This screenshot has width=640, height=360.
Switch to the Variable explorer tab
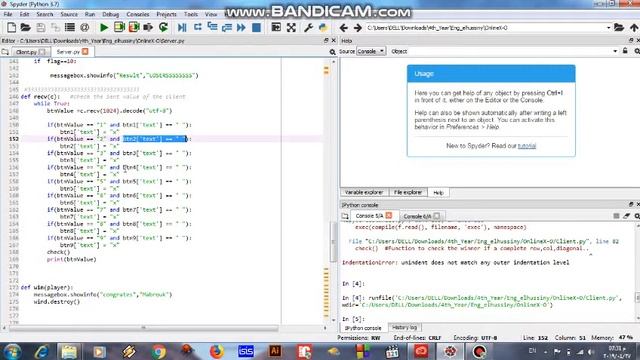[x=364, y=192]
